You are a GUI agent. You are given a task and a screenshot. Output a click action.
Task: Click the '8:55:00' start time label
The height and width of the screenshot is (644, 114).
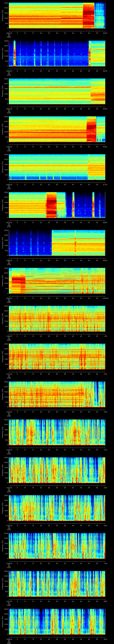[x=9, y=147]
